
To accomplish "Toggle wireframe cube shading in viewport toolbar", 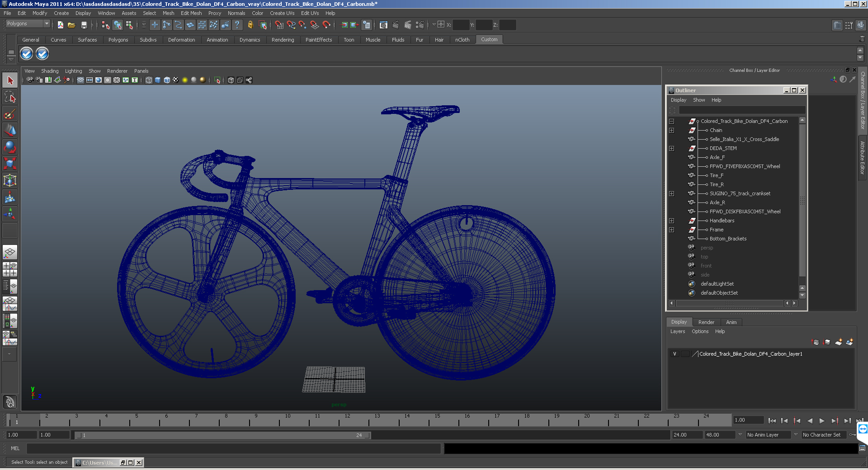I will [x=149, y=80].
